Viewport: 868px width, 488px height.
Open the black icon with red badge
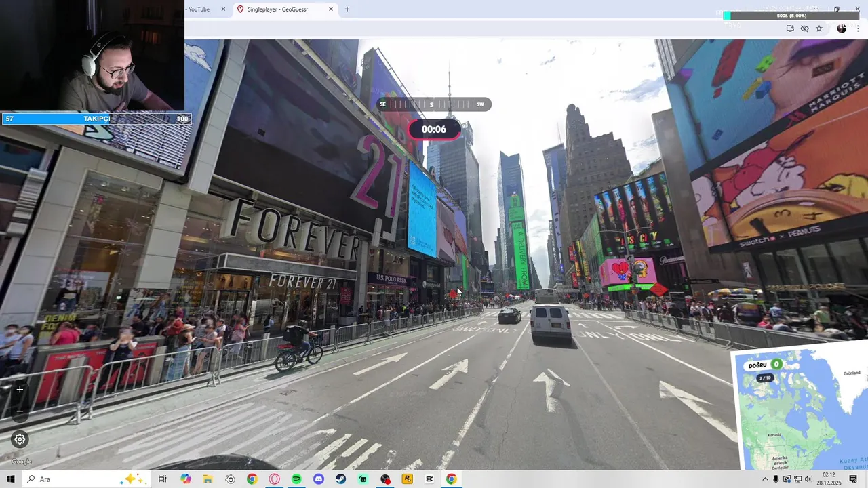coord(385,479)
